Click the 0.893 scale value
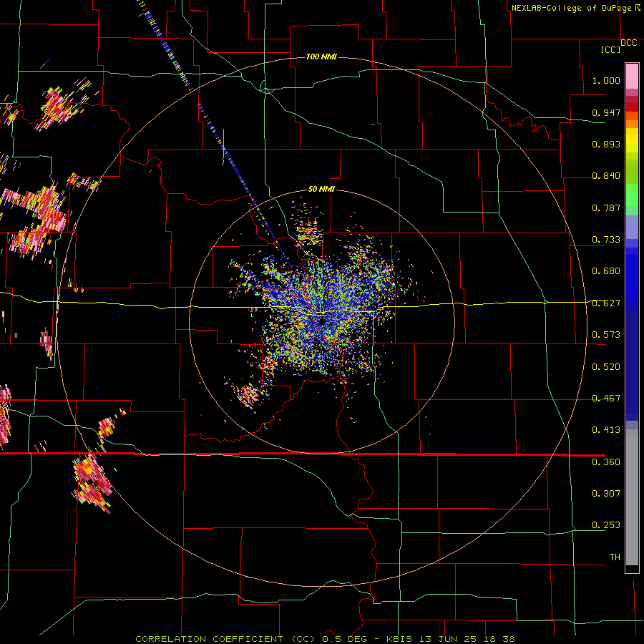The width and height of the screenshot is (644, 644). point(606,144)
